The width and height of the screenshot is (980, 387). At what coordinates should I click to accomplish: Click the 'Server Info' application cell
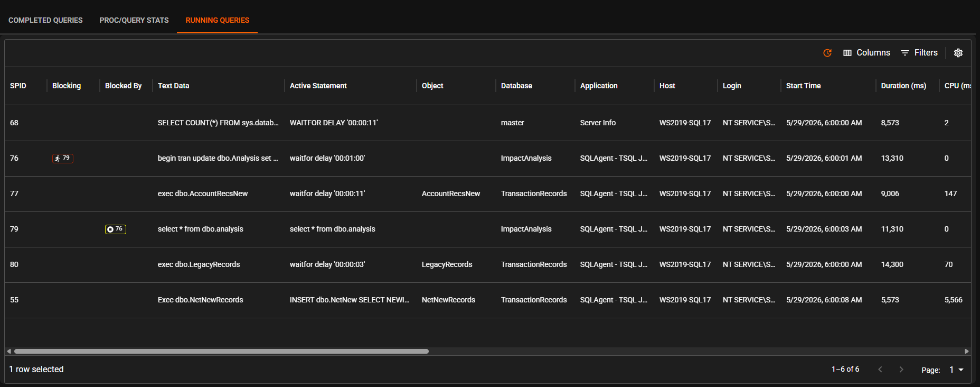[598, 123]
